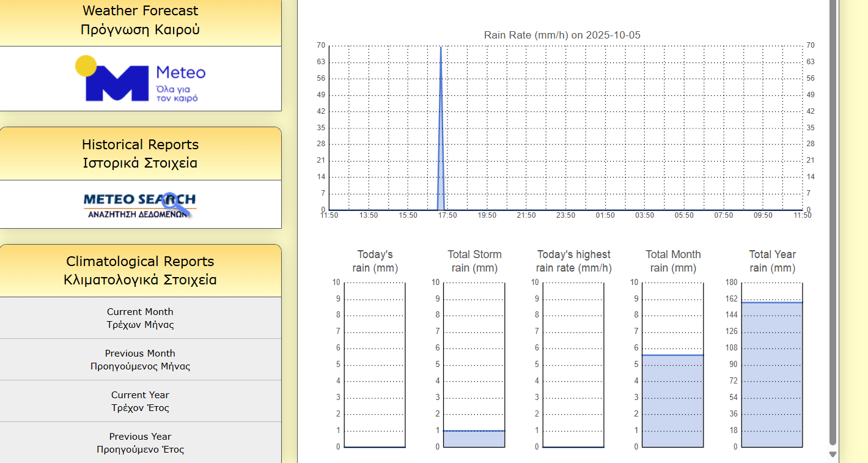Viewport: 868px width, 463px height.
Task: Click the Today's rain bar gauge
Action: [x=375, y=365]
